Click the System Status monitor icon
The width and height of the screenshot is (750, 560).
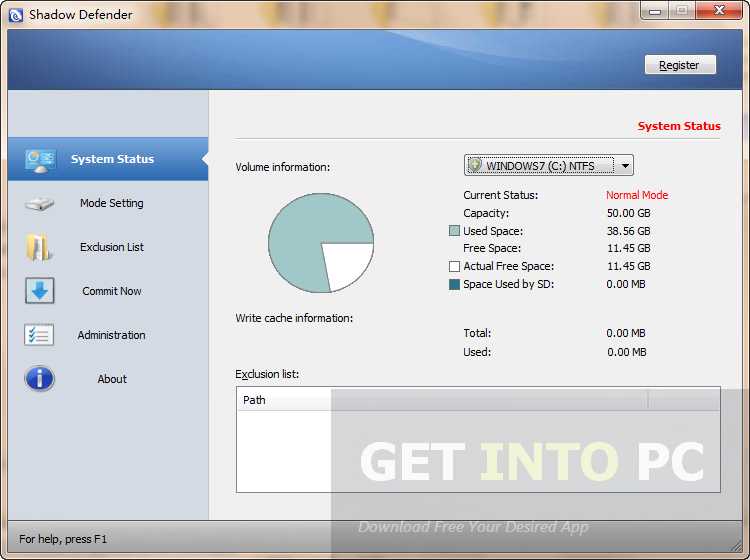pos(41,161)
